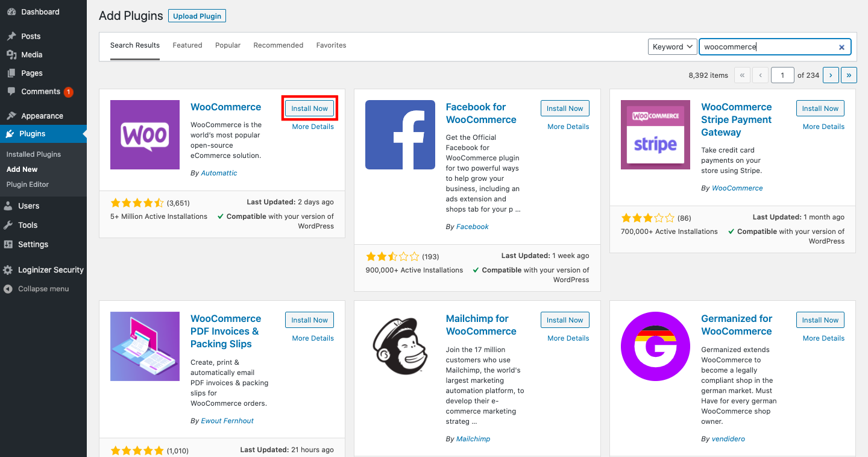Go to next page of results

(831, 75)
